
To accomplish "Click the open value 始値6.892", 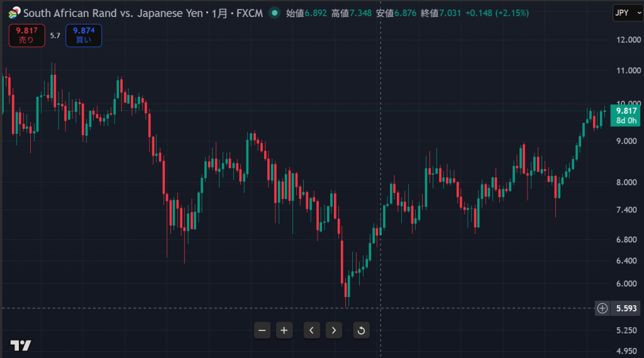I will pyautogui.click(x=306, y=13).
